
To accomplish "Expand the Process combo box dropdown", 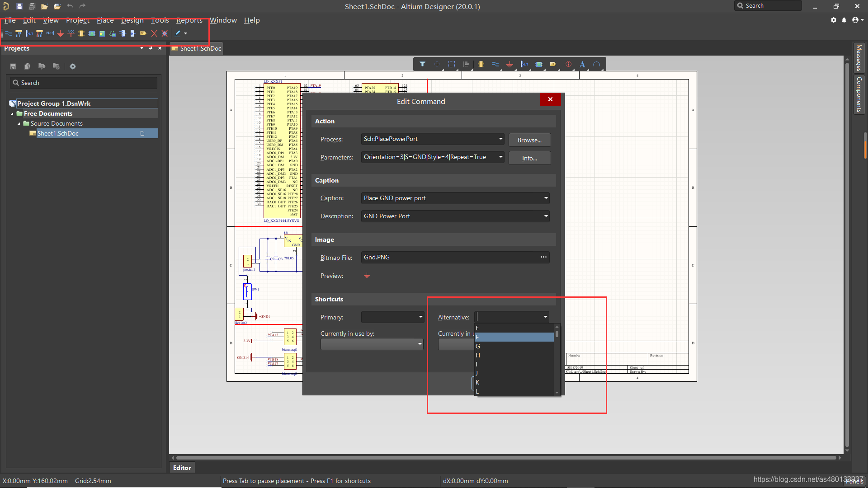I will click(500, 139).
